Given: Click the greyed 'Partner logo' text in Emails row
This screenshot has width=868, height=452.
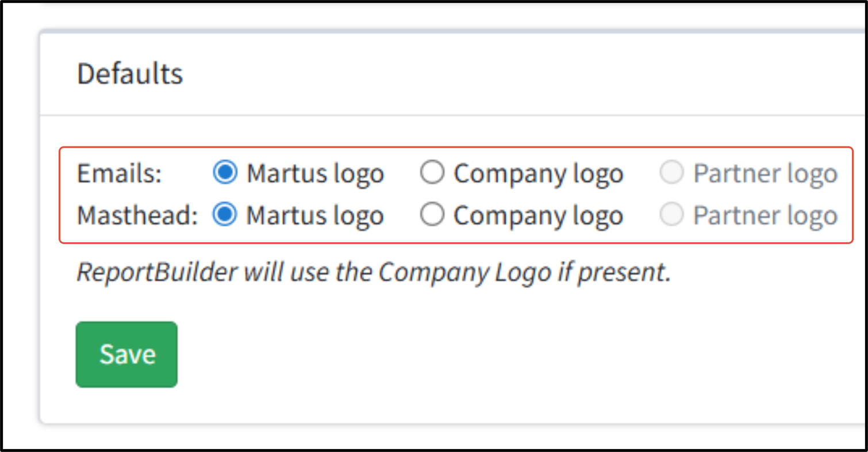Looking at the screenshot, I should pos(765,173).
